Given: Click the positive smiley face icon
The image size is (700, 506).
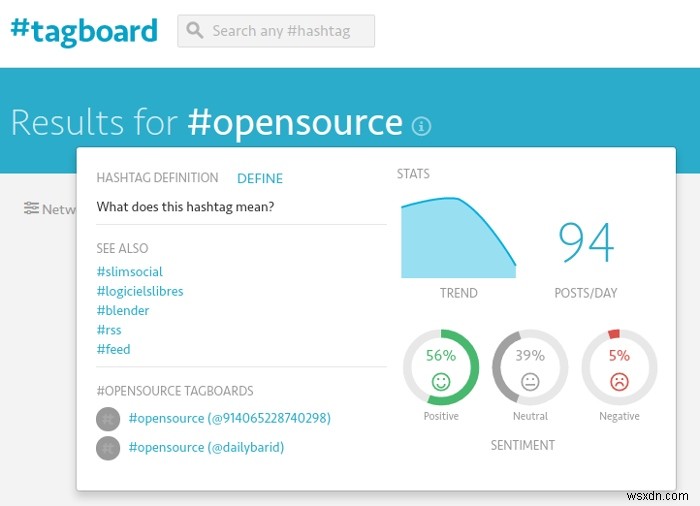Looking at the screenshot, I should [x=441, y=381].
